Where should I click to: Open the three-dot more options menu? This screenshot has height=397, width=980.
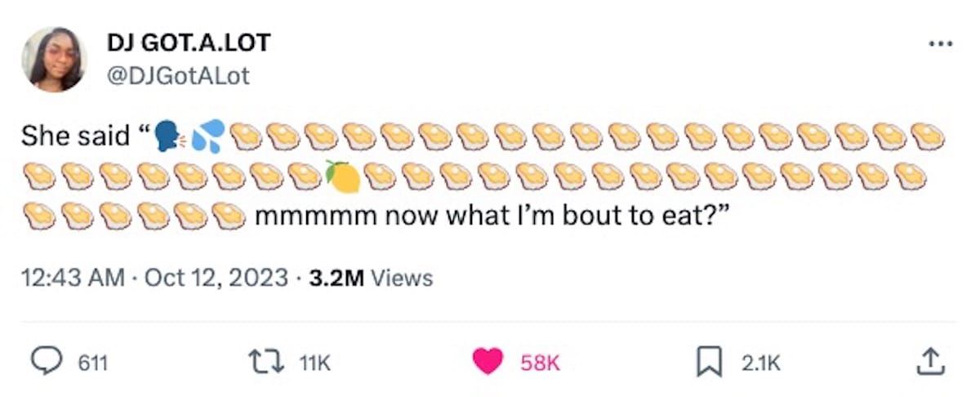coord(941,43)
